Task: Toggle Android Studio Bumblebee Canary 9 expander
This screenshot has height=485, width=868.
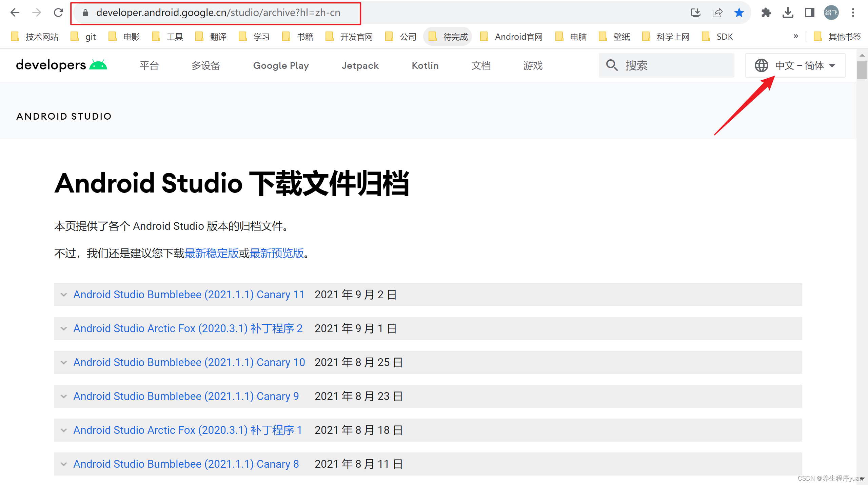Action: point(64,396)
